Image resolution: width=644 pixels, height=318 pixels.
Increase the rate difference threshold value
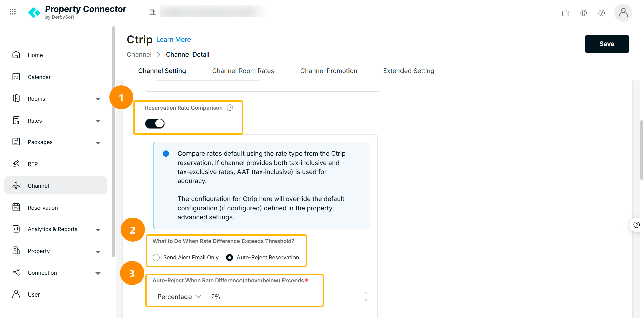(x=365, y=293)
